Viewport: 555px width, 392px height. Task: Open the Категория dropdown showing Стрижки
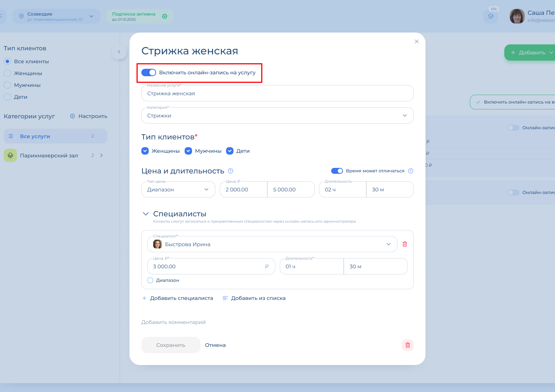277,115
